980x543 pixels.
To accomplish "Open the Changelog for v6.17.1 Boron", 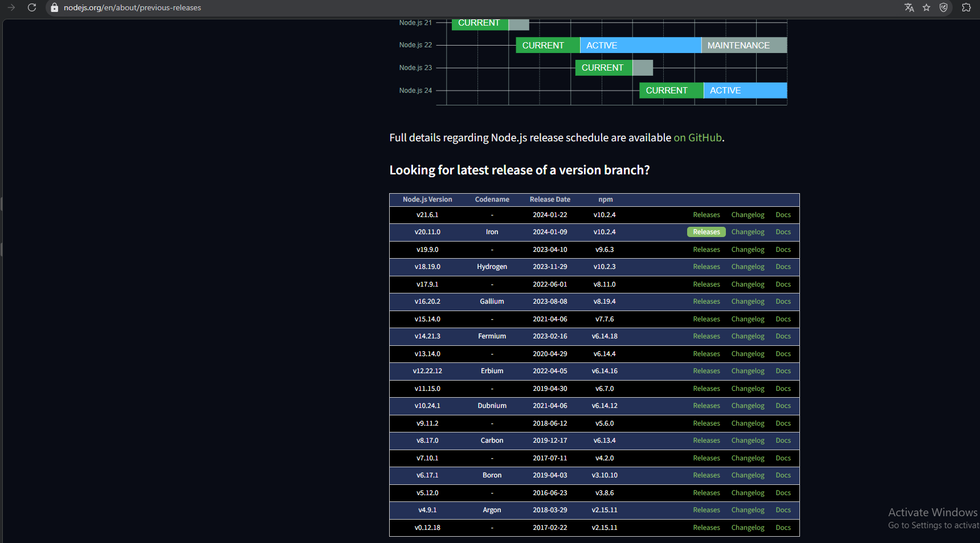I will coord(748,475).
